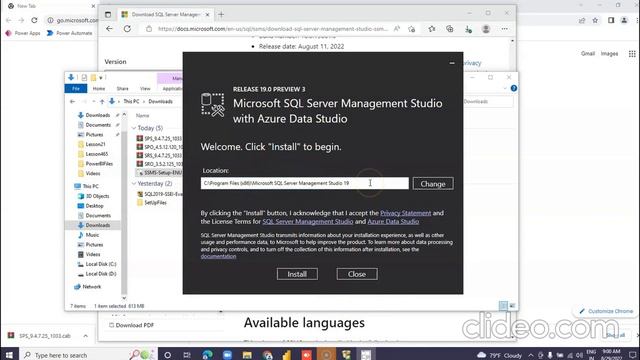Open File Explorer help icon
640x360 pixels.
pos(513,89)
